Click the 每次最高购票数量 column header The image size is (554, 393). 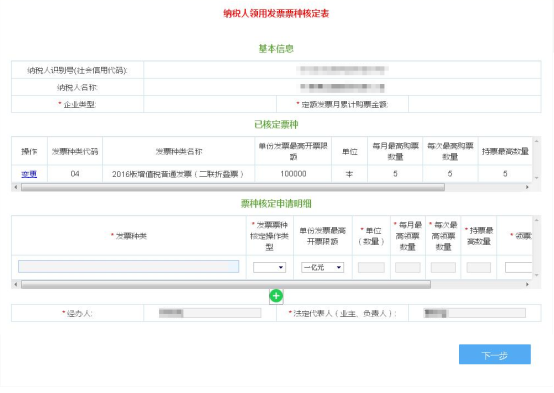pos(450,151)
